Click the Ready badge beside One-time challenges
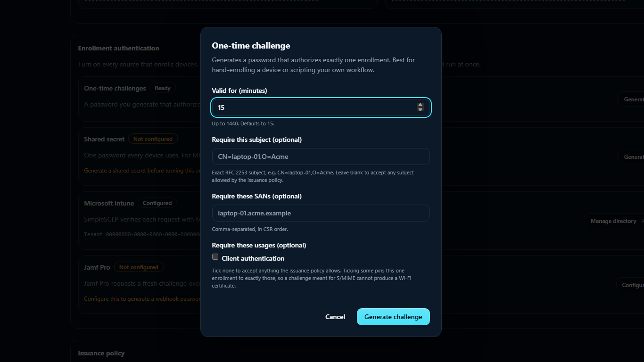Viewport: 644px width, 362px height. pos(163,88)
